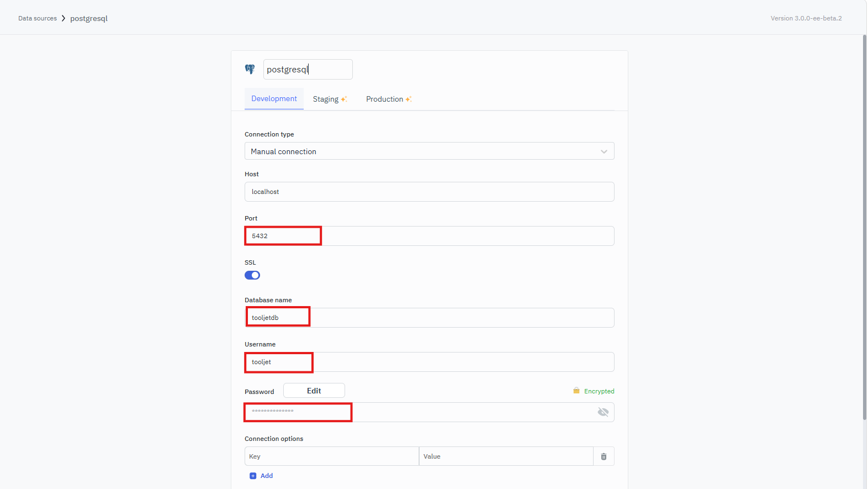Toggle the SSL switch off
Screen dimensions: 868x489
[252, 275]
